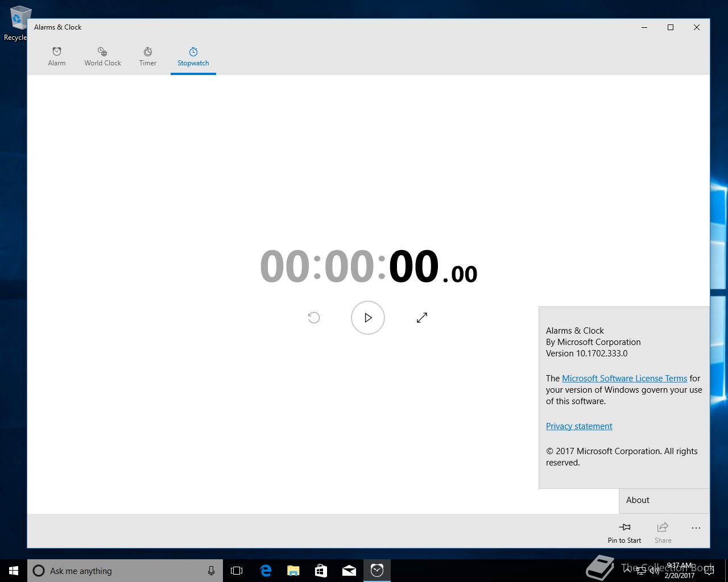Open the Privacy statement link

[x=579, y=426]
